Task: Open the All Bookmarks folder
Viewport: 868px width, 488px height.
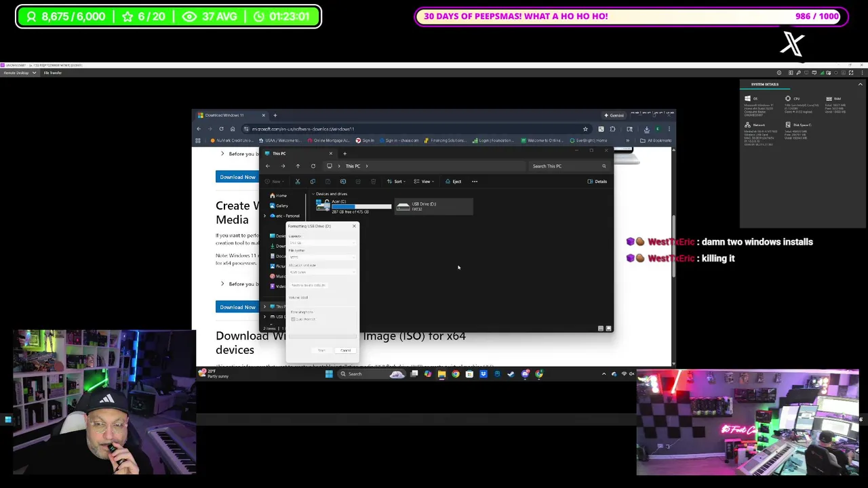Action: click(x=656, y=141)
